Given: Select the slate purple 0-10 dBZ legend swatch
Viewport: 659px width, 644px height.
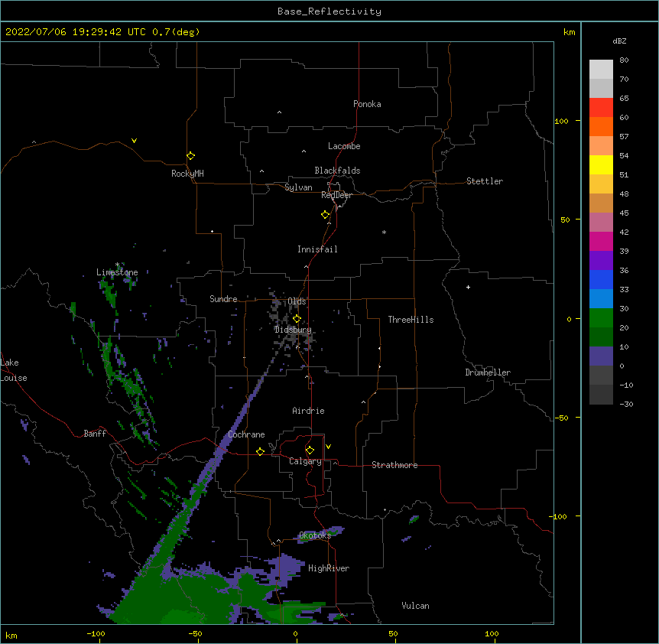Looking at the screenshot, I should click(601, 356).
